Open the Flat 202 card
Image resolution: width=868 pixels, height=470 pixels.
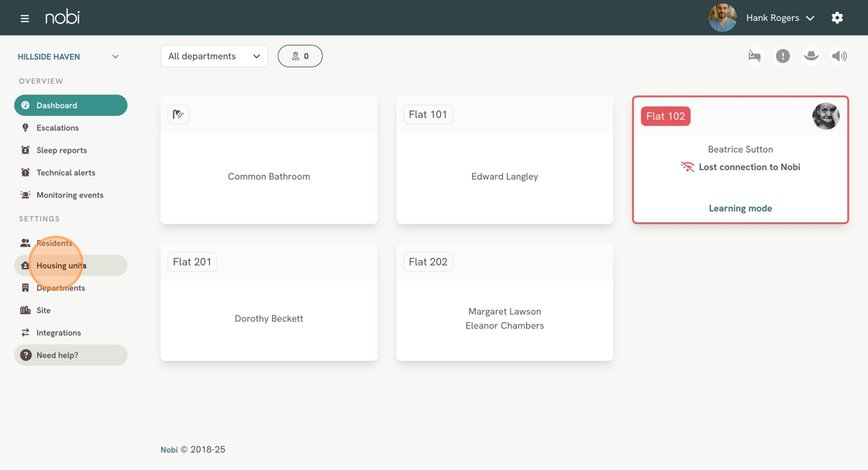505,302
